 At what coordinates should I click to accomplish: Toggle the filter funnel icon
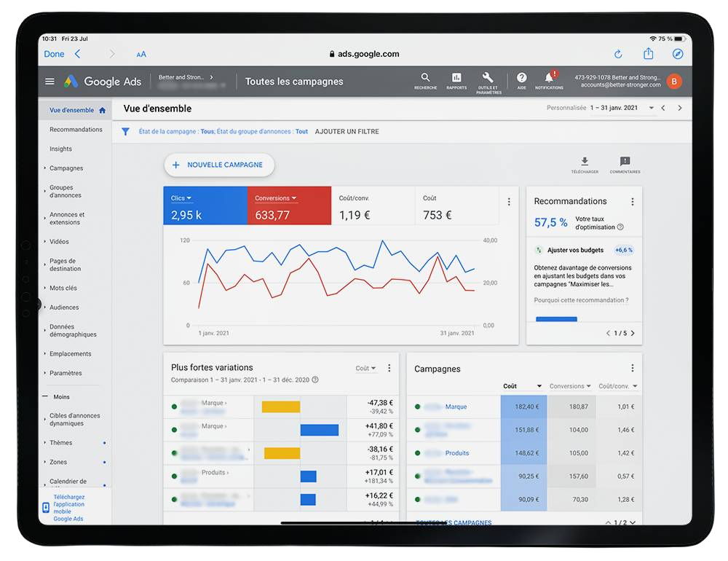125,132
